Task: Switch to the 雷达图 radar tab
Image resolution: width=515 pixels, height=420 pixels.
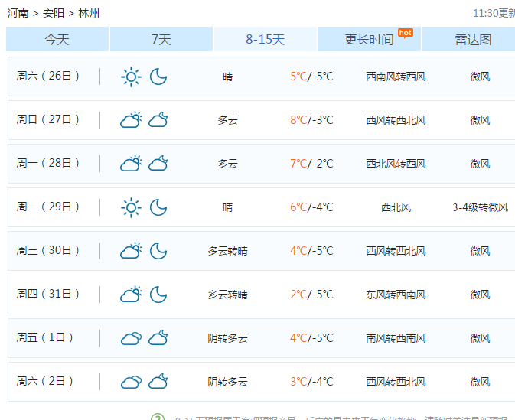Action: (472, 40)
